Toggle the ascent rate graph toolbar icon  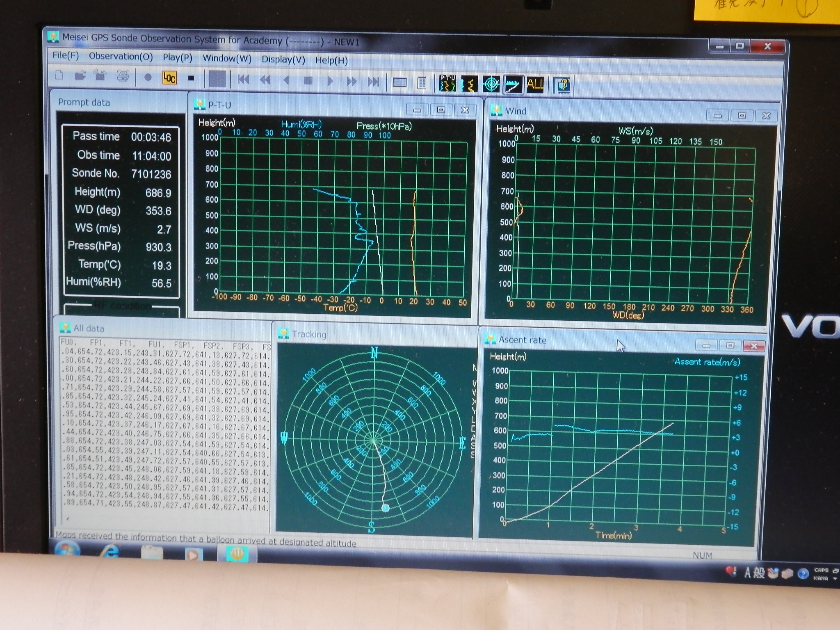click(514, 84)
